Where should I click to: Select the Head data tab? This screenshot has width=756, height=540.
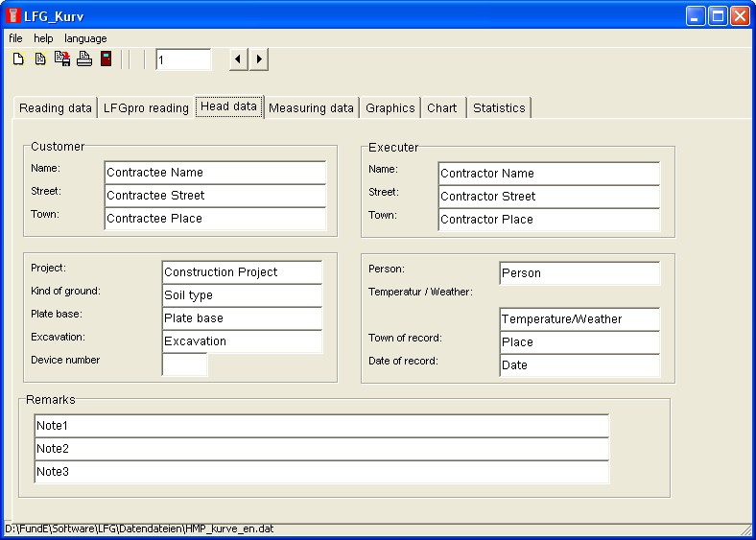[229, 106]
